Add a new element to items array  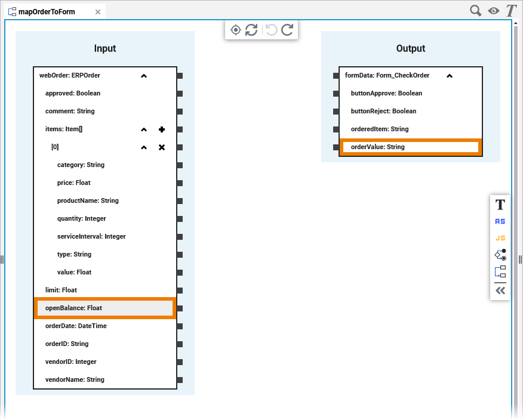pos(162,129)
